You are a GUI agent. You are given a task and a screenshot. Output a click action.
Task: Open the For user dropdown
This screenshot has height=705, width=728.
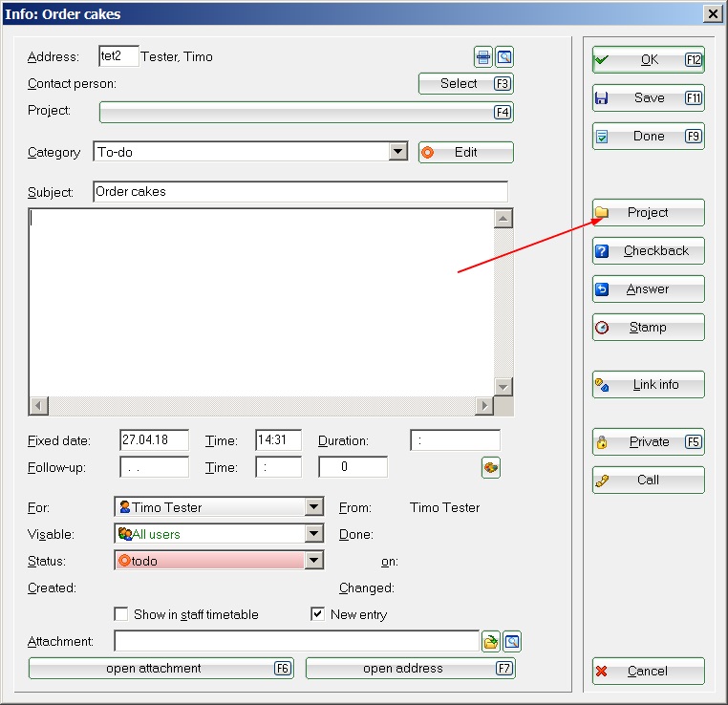click(x=313, y=507)
